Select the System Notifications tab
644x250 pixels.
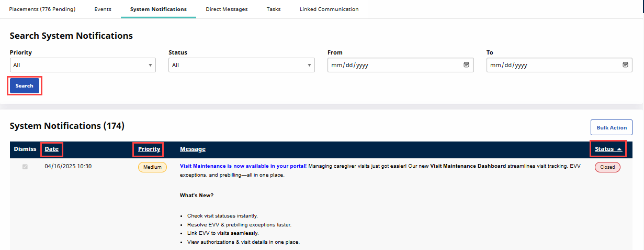point(158,9)
